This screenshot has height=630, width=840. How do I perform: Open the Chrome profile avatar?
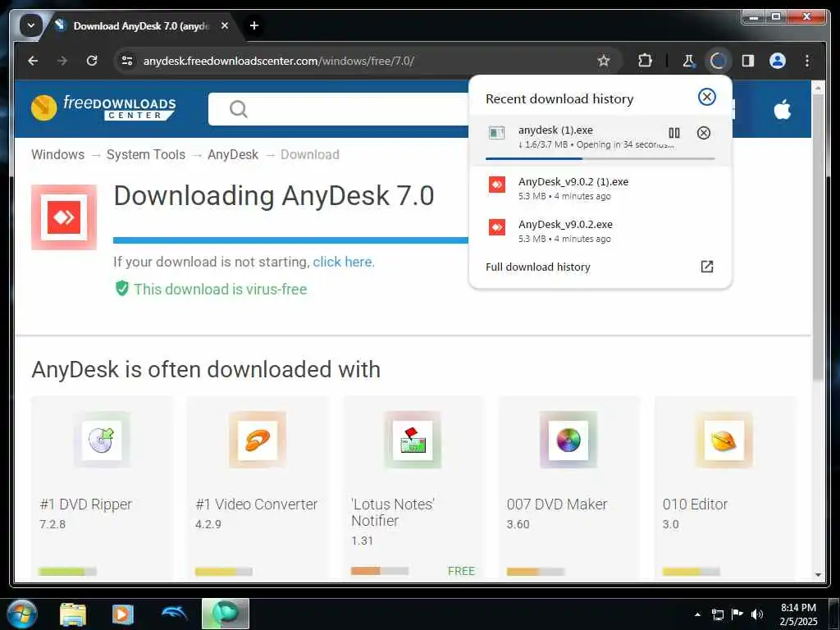pos(778,61)
